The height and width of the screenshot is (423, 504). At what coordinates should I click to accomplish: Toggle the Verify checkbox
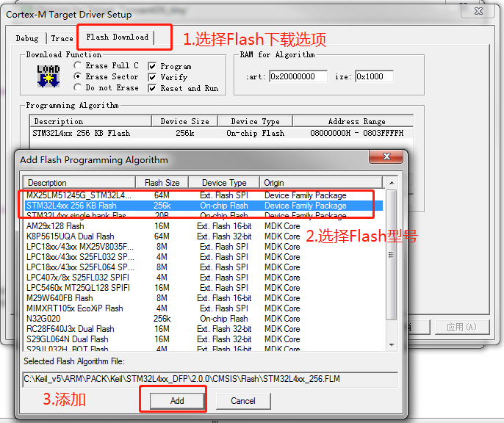coord(152,77)
